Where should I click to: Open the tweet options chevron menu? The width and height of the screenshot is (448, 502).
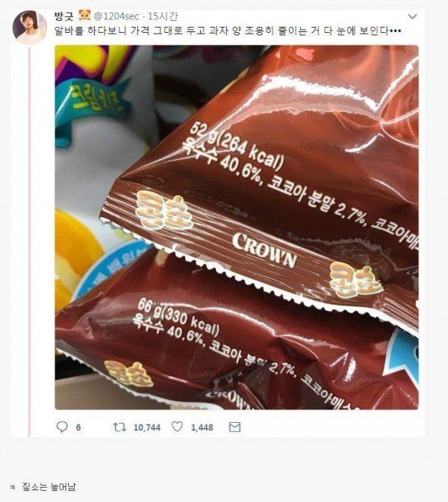coord(413,16)
